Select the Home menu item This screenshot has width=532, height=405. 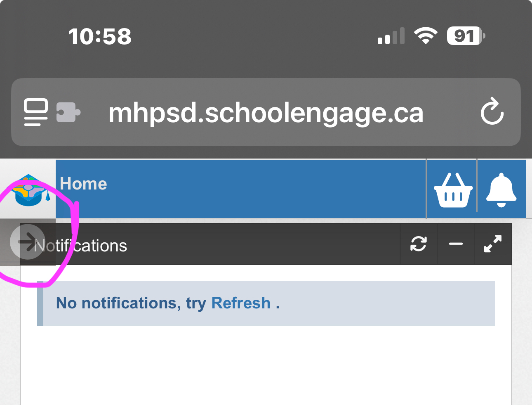pyautogui.click(x=83, y=184)
